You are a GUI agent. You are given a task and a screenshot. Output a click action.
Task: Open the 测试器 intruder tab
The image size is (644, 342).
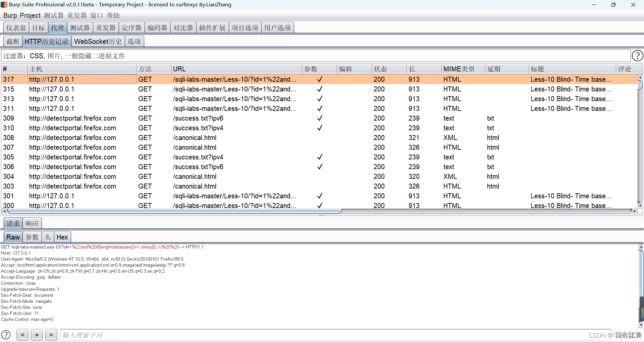[80, 28]
